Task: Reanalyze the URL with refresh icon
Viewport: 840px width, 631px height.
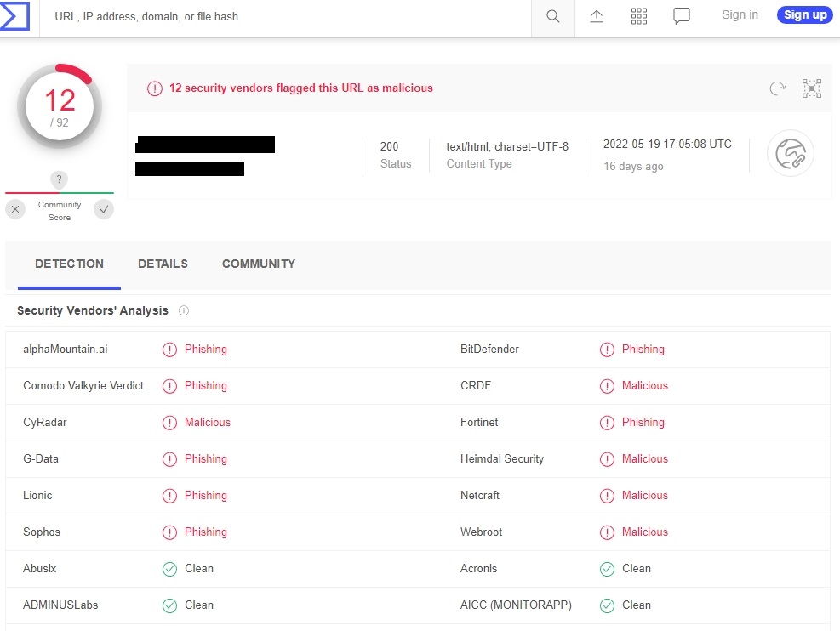Action: (x=777, y=88)
